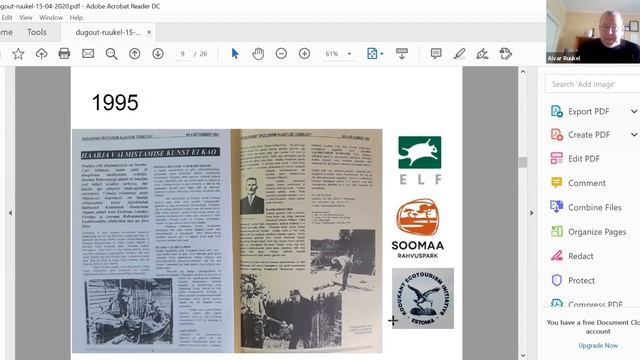Go to previous page up-arrow icon
The height and width of the screenshot is (360, 640).
135,53
